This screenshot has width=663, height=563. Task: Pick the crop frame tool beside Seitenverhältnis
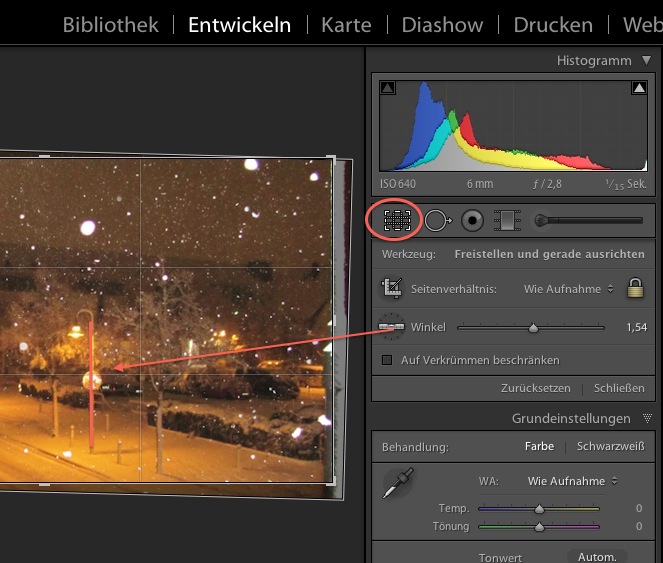pyautogui.click(x=392, y=289)
